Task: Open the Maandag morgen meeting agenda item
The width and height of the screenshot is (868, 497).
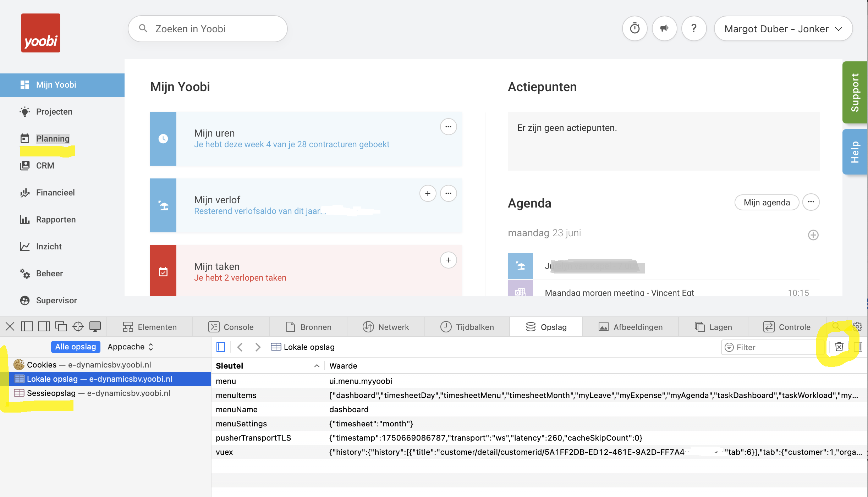Action: point(619,293)
